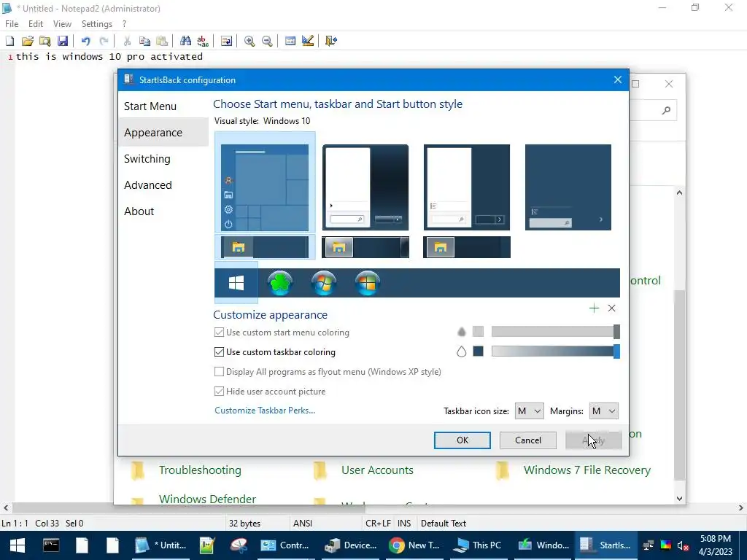Open the About section

pos(139,211)
